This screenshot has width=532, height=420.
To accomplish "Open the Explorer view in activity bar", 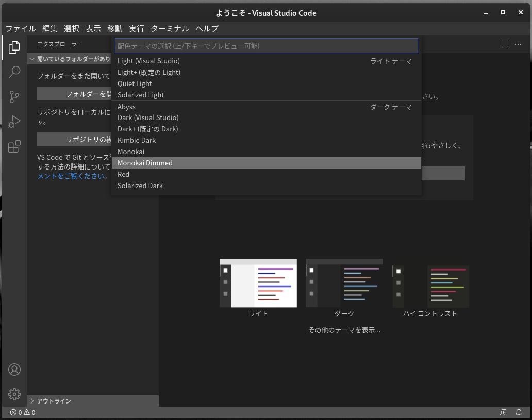I will [x=14, y=47].
